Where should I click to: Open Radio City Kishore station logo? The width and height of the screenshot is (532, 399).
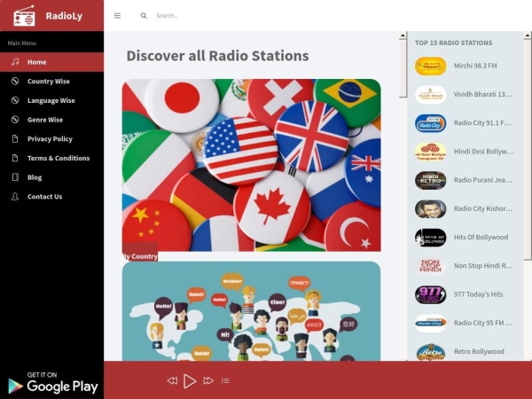(x=431, y=208)
